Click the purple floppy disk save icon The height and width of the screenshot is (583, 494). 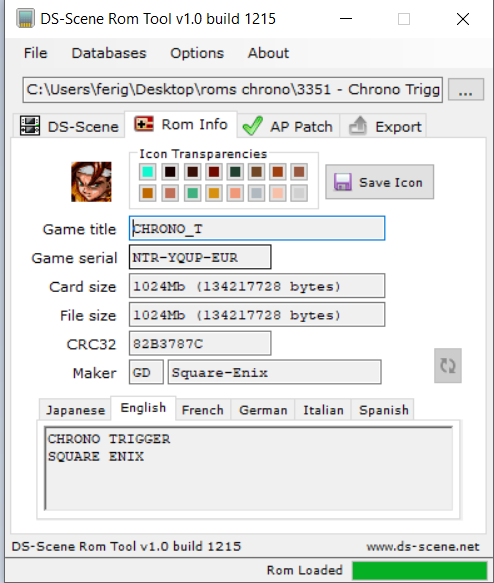click(342, 182)
